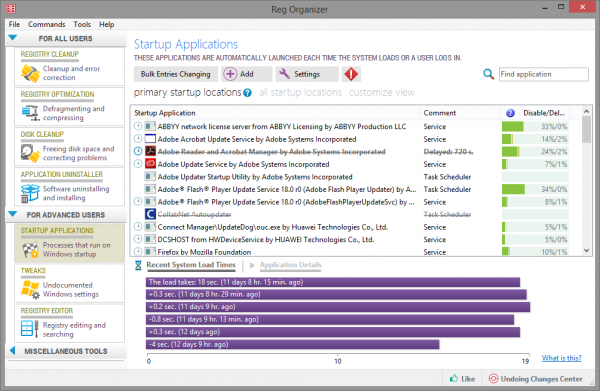Click Delayed: 720 s. comment cell

click(x=448, y=152)
